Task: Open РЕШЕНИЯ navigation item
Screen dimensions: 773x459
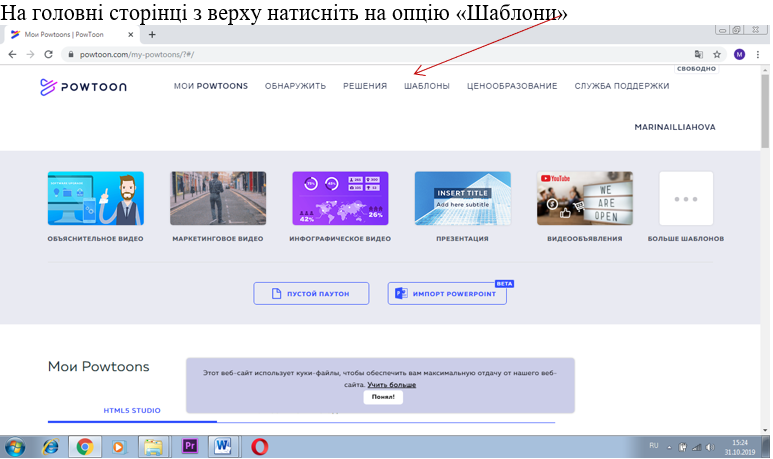Action: tap(365, 86)
